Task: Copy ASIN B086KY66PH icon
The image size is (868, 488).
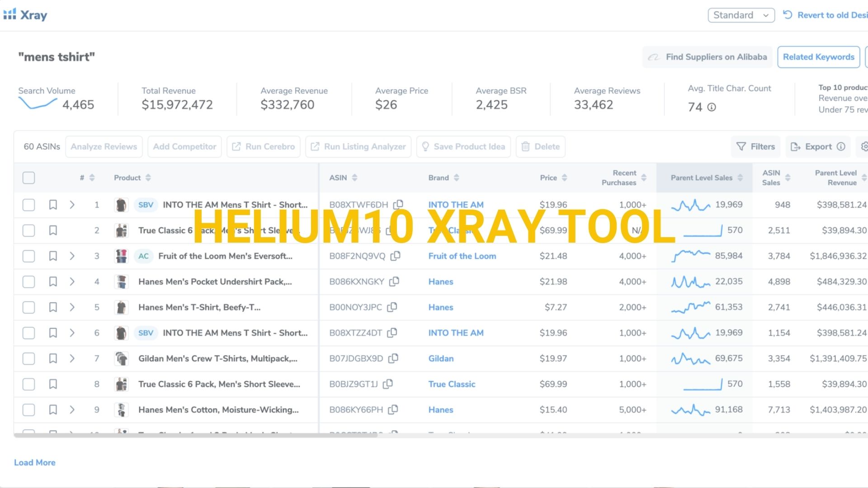Action: (x=393, y=409)
